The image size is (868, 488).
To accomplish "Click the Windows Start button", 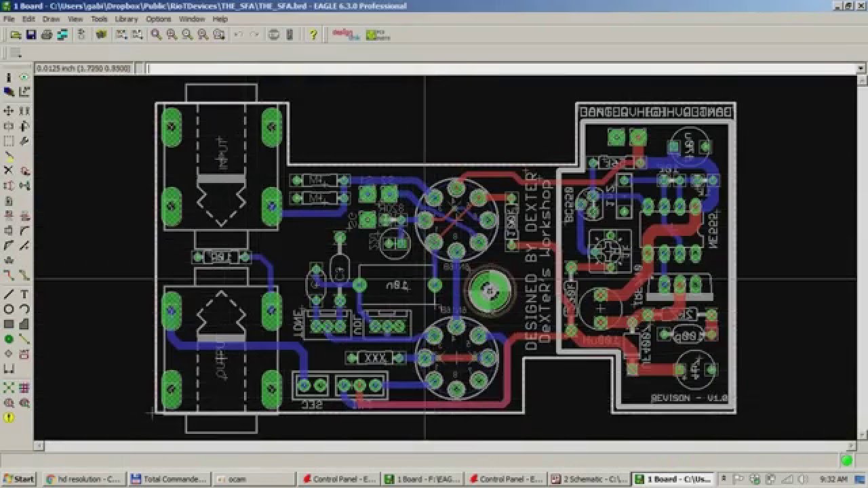I will 19,479.
